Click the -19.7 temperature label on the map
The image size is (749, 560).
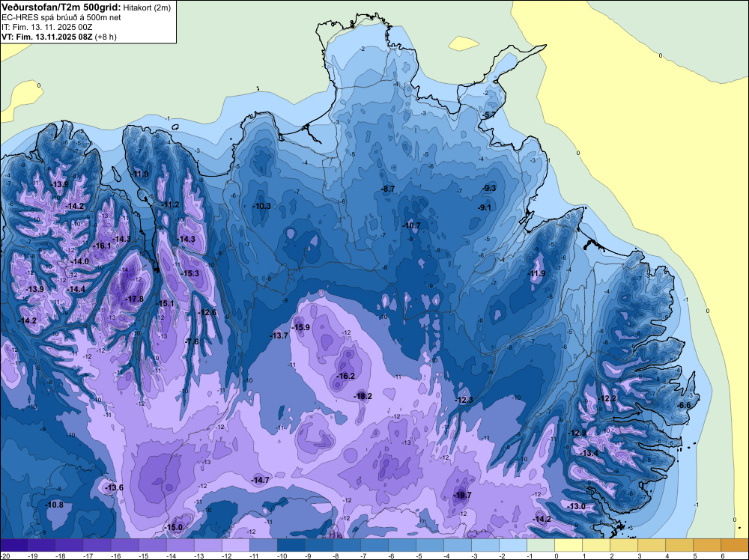462,495
